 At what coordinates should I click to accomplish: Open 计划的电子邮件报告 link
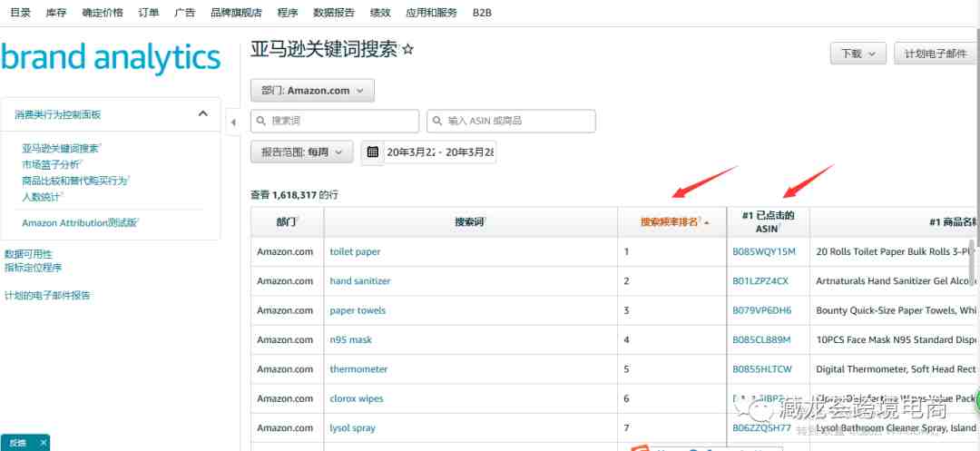point(47,295)
